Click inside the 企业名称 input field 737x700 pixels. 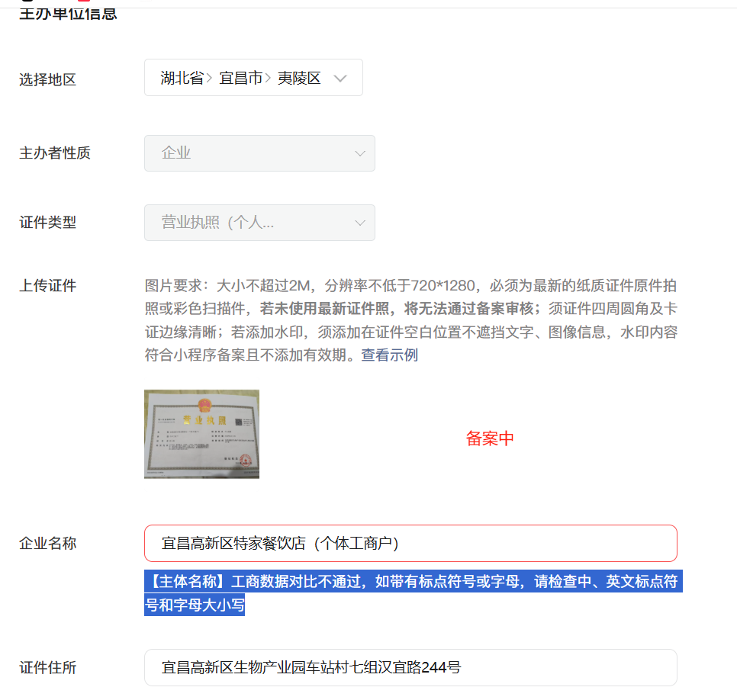point(410,543)
